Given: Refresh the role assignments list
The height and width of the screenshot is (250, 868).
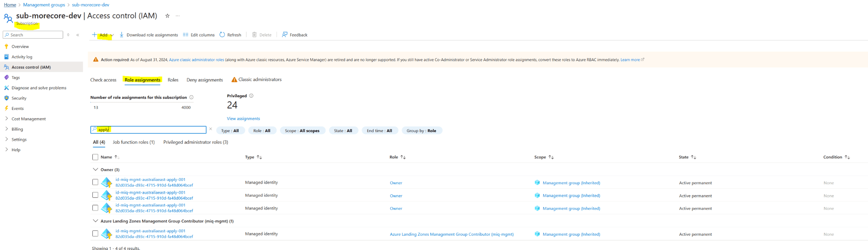Looking at the screenshot, I should point(231,35).
